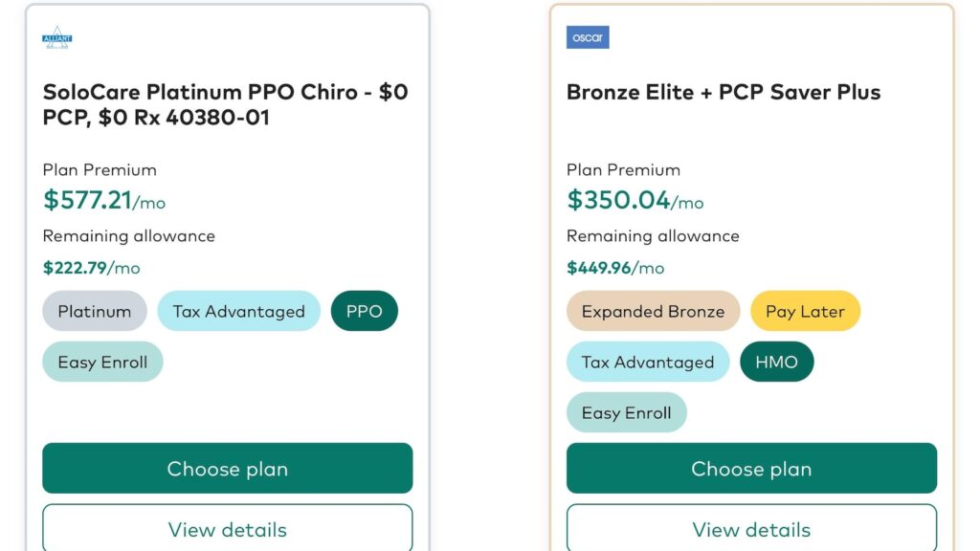View details for SoloCare Platinum plan

pyautogui.click(x=228, y=528)
